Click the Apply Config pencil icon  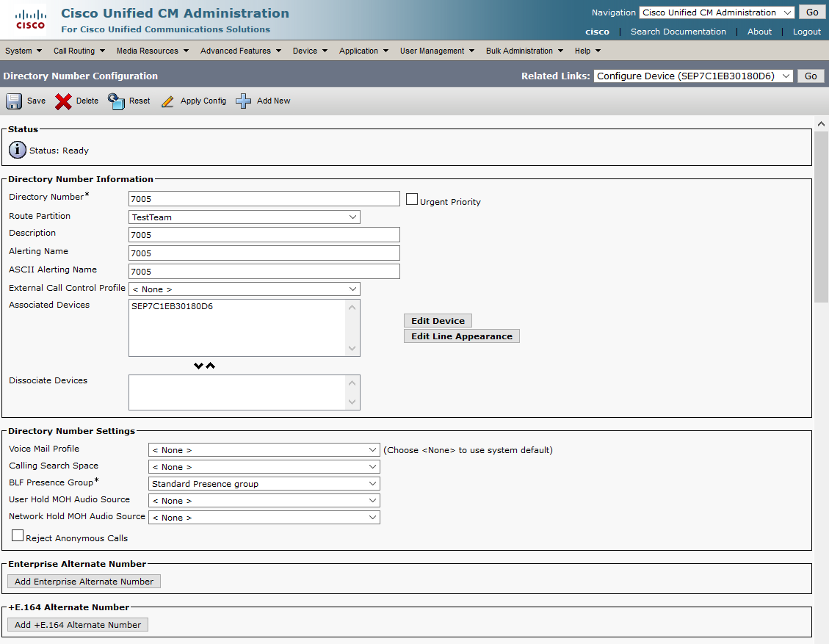click(168, 101)
